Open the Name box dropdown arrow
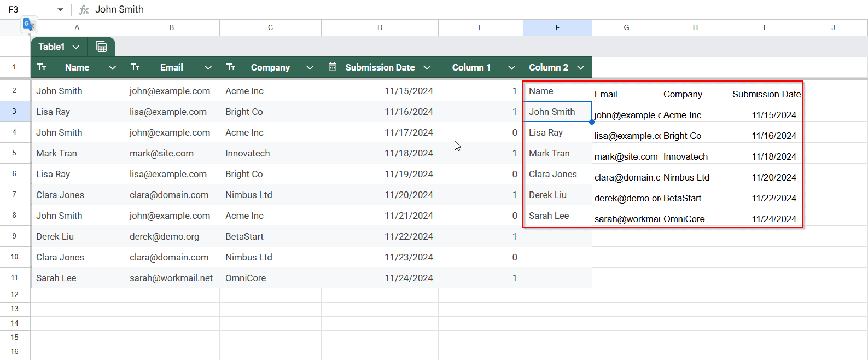The width and height of the screenshot is (868, 360). [60, 9]
